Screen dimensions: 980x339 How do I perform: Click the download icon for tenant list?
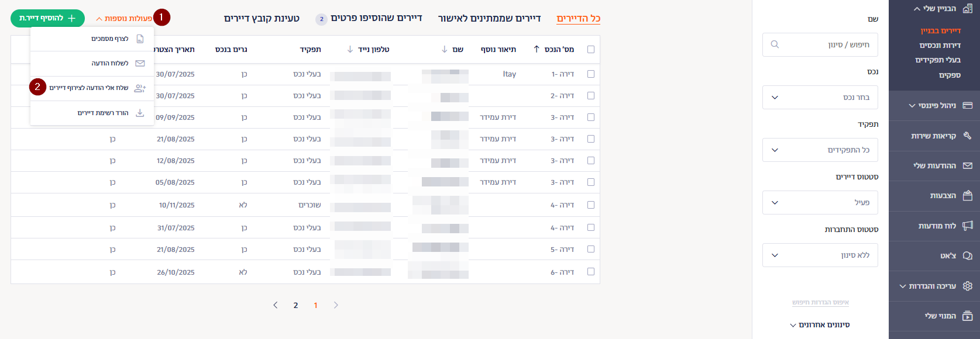point(140,113)
